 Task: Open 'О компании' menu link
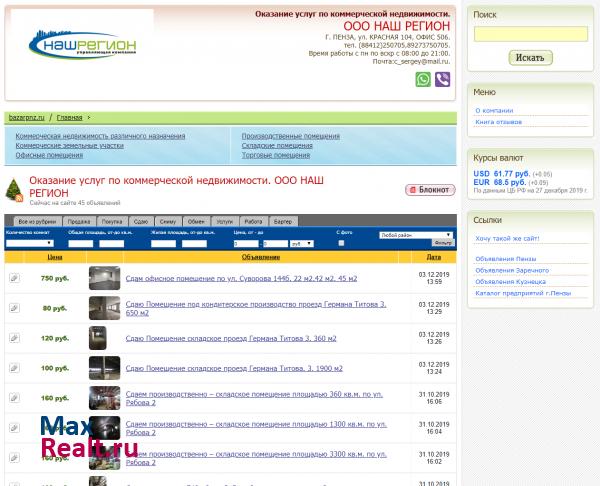[494, 111]
